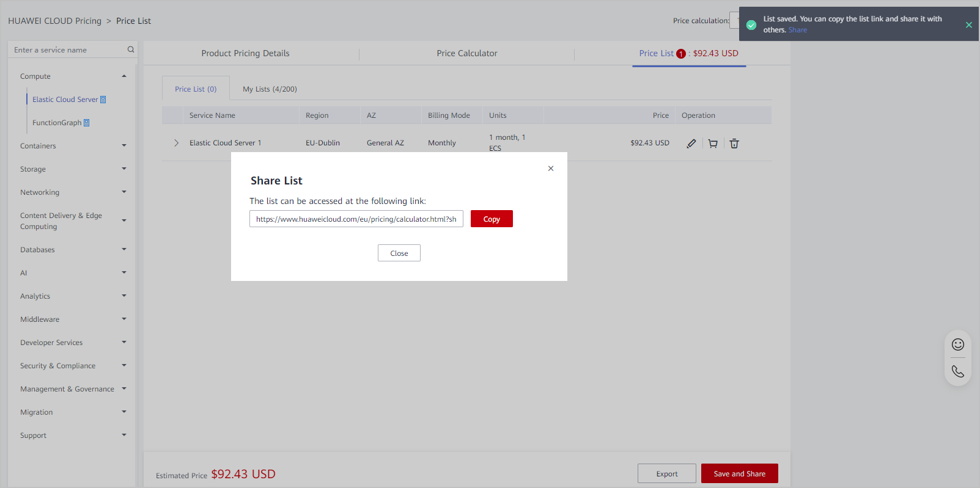Click the calculator icon next to FunctionGraph
The height and width of the screenshot is (488, 980).
[86, 123]
